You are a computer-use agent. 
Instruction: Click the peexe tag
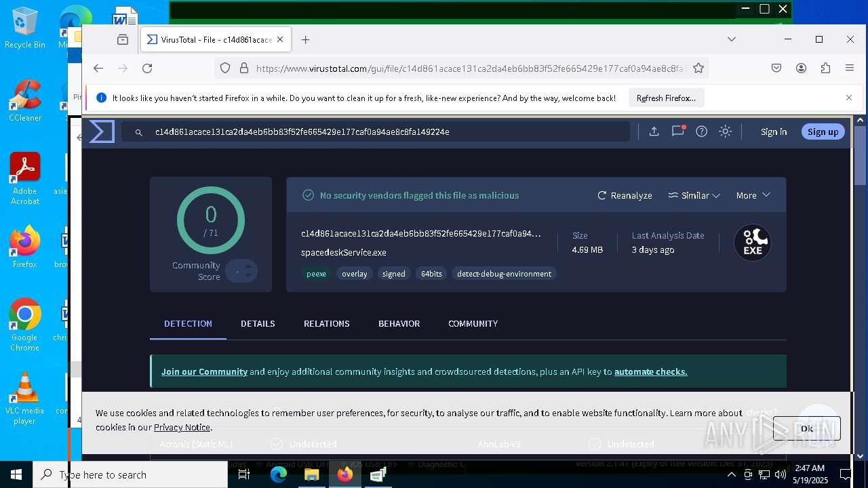coord(317,274)
